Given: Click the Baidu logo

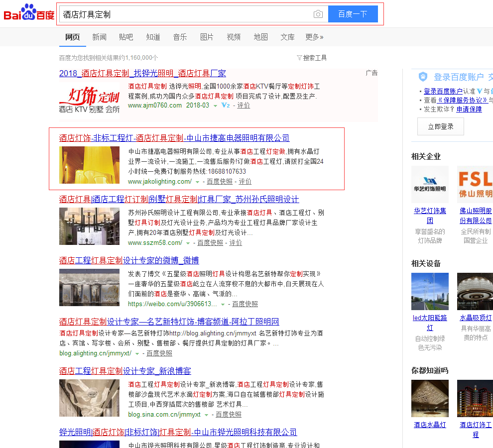Looking at the screenshot, I should [x=29, y=13].
